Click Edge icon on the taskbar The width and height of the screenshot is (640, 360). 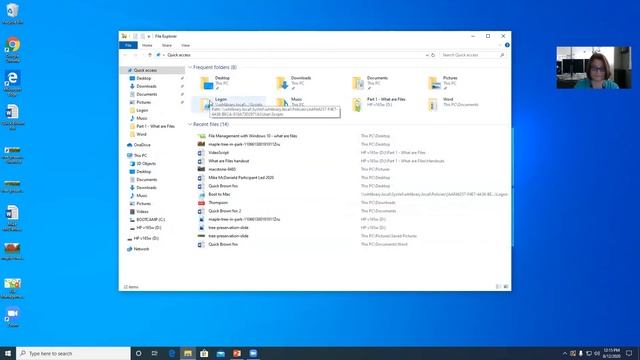[171, 353]
